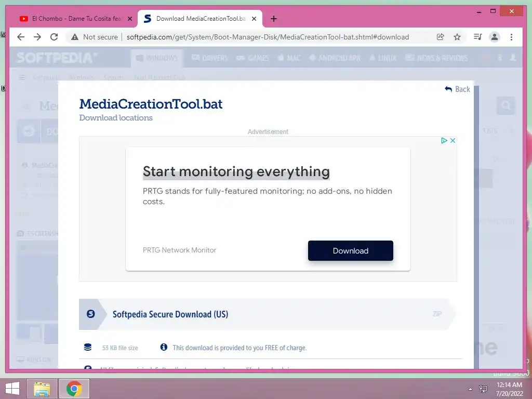Reload the Softpedia page

[54, 37]
